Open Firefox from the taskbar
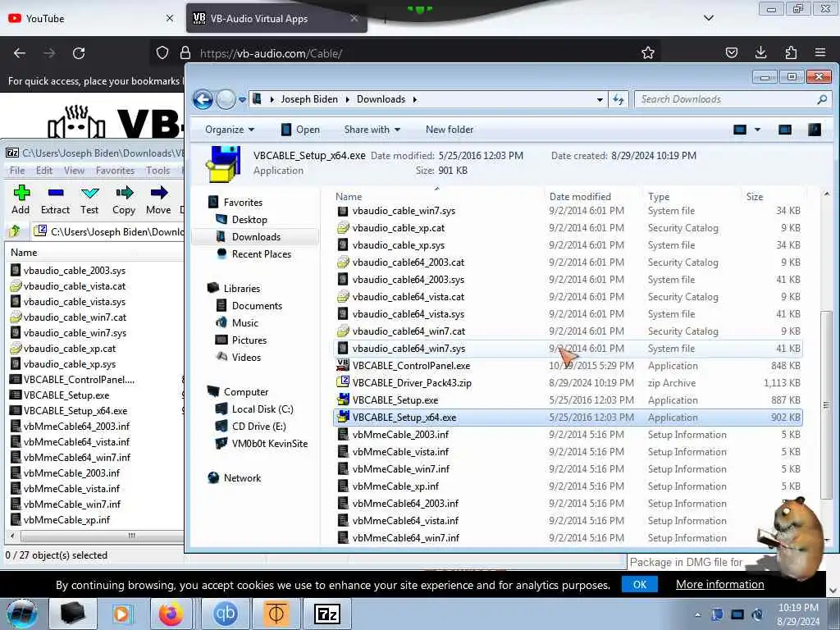Screen dimensions: 840x630 pos(171,614)
